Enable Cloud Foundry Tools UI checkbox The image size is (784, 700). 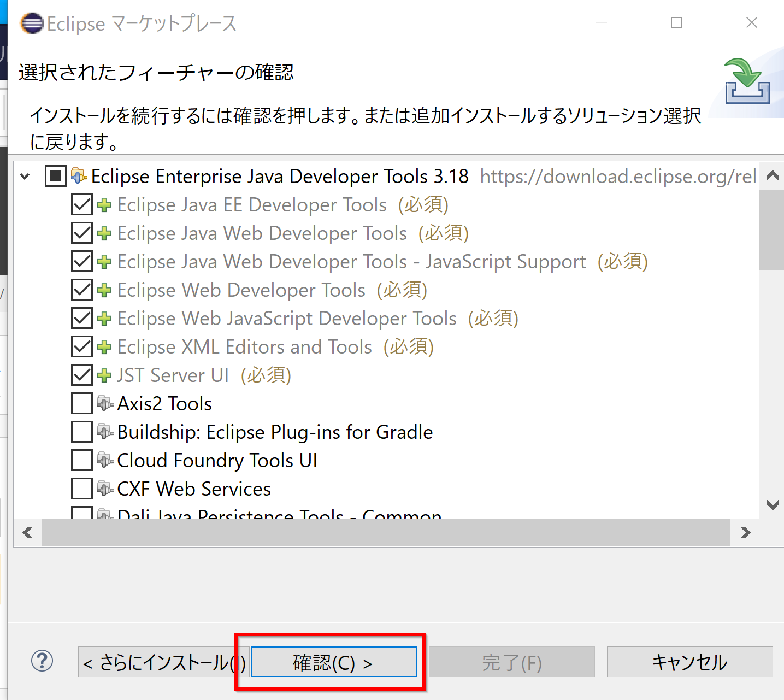click(x=82, y=461)
